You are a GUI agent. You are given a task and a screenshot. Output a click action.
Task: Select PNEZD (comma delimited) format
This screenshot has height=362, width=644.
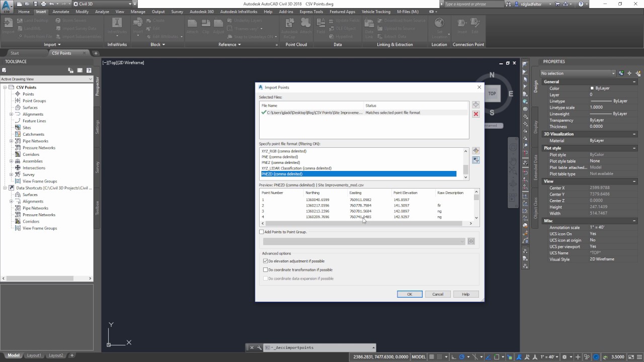(359, 174)
